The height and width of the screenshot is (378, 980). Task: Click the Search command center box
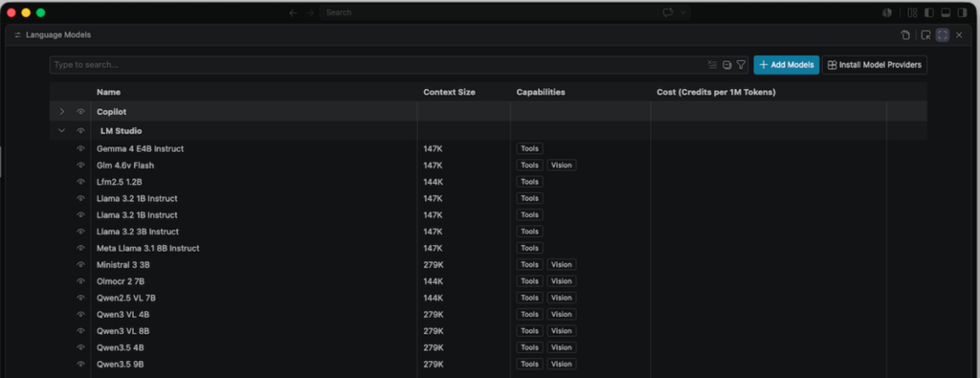point(505,12)
